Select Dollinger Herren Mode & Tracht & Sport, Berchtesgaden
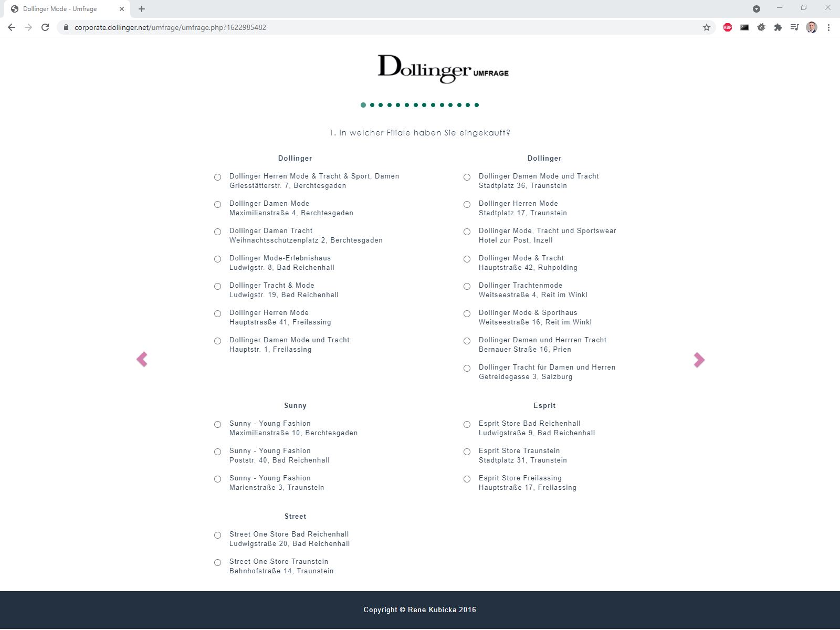 217,177
